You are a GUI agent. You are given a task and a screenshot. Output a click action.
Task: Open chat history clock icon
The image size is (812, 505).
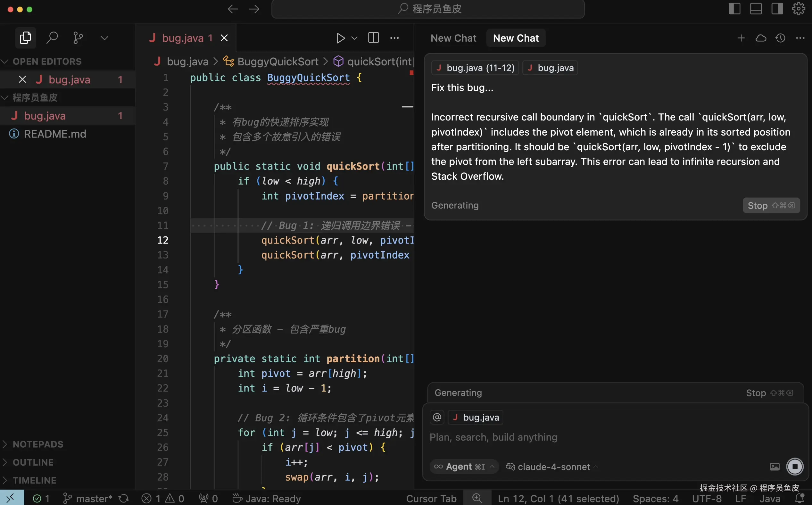(x=780, y=38)
